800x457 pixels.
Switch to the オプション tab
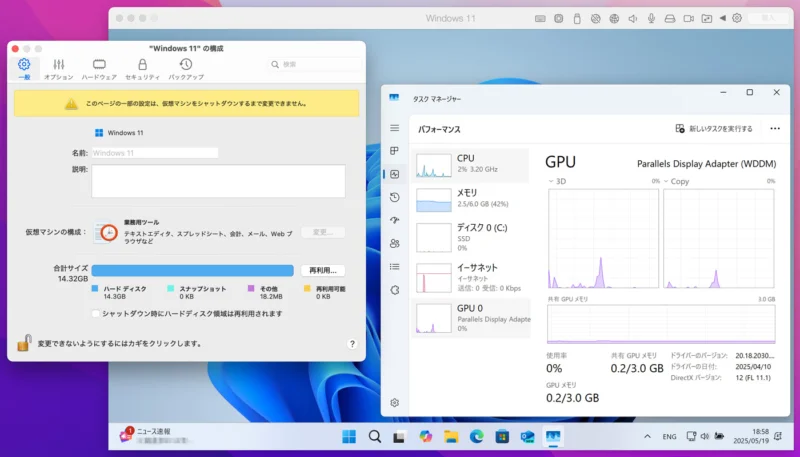click(x=59, y=69)
